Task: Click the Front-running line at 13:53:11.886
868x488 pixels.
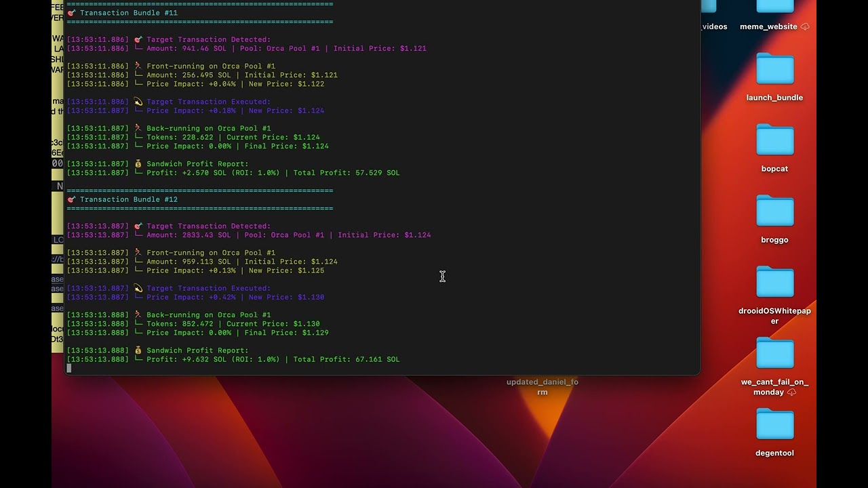Action: click(171, 66)
